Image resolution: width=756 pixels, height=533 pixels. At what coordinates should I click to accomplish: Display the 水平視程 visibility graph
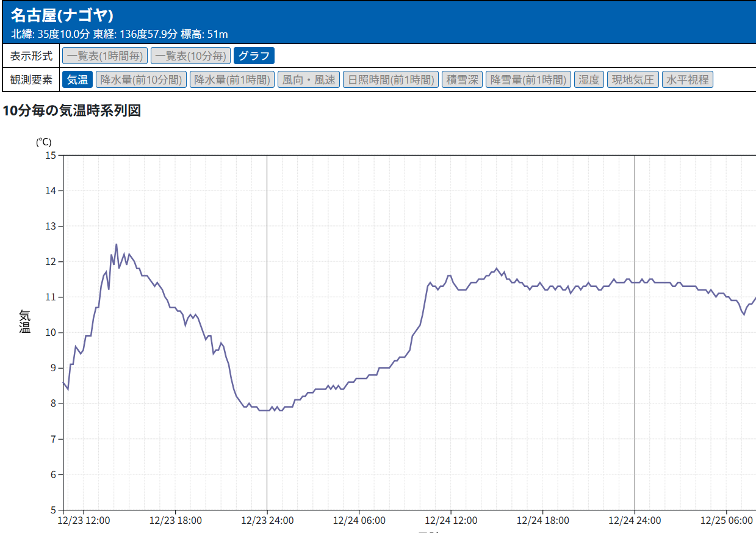tap(688, 79)
